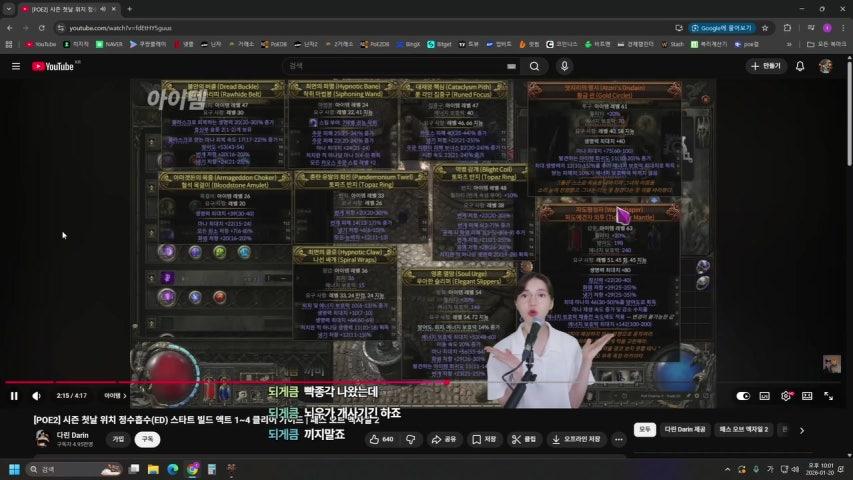Image resolution: width=853 pixels, height=480 pixels.
Task: Open the site info icon in address bar
Action: point(60,28)
